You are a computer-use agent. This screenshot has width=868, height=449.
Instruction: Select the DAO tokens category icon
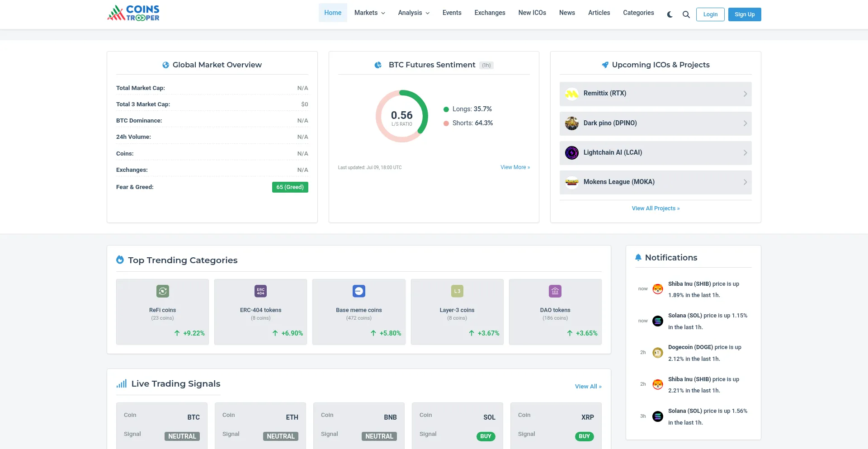tap(555, 291)
